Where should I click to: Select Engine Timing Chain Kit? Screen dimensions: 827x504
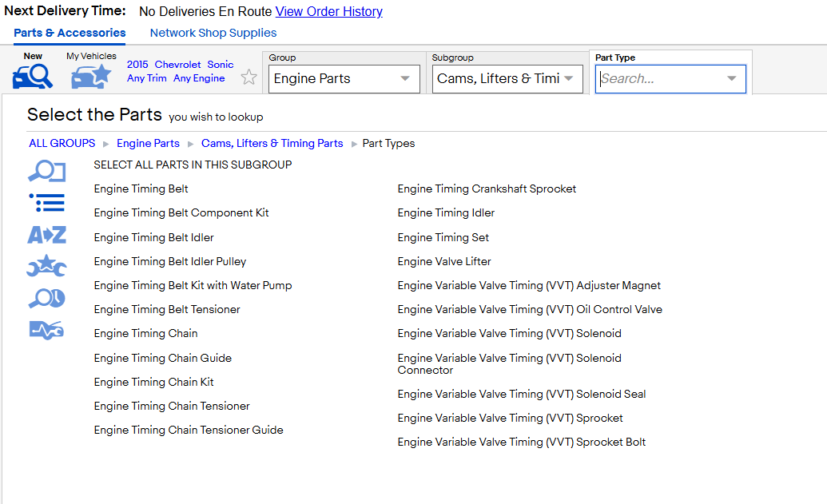click(154, 383)
